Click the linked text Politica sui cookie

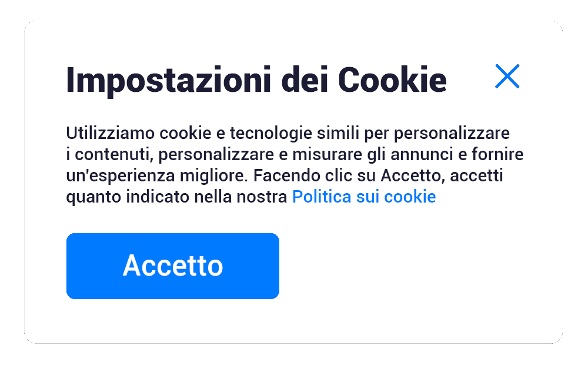click(x=364, y=197)
